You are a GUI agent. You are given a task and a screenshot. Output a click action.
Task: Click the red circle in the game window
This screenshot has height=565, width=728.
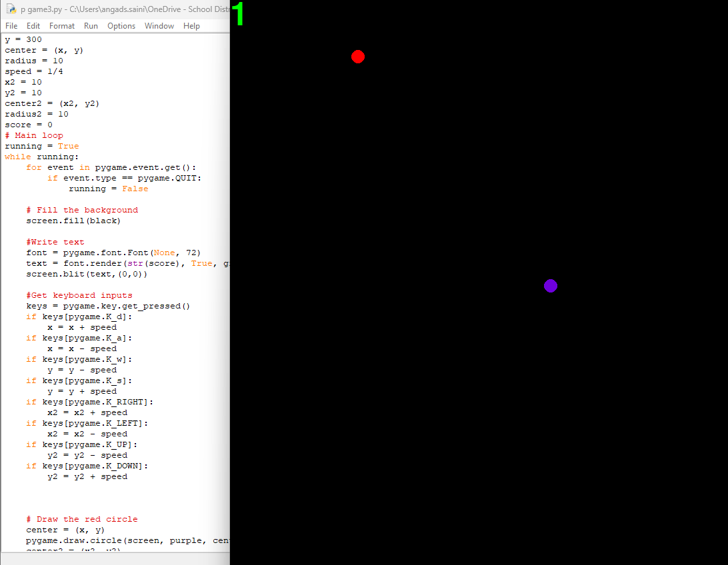(358, 57)
